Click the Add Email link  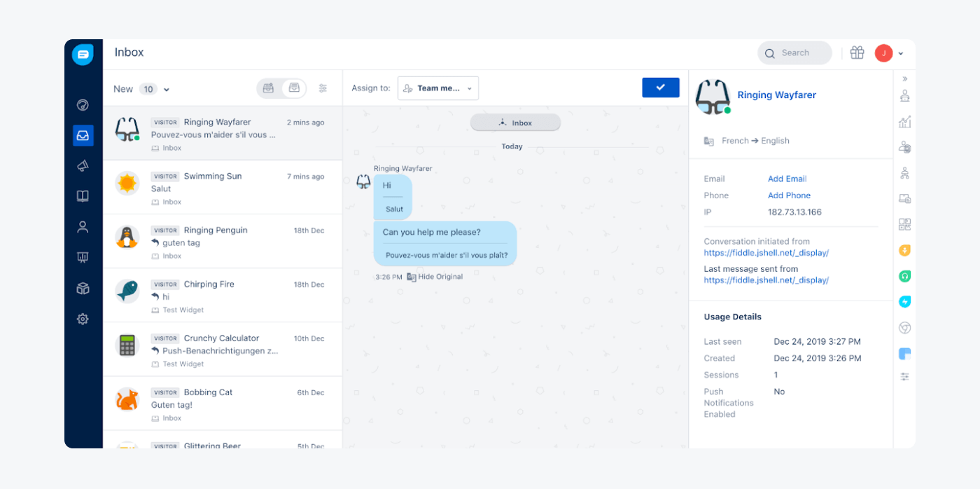[x=787, y=179]
